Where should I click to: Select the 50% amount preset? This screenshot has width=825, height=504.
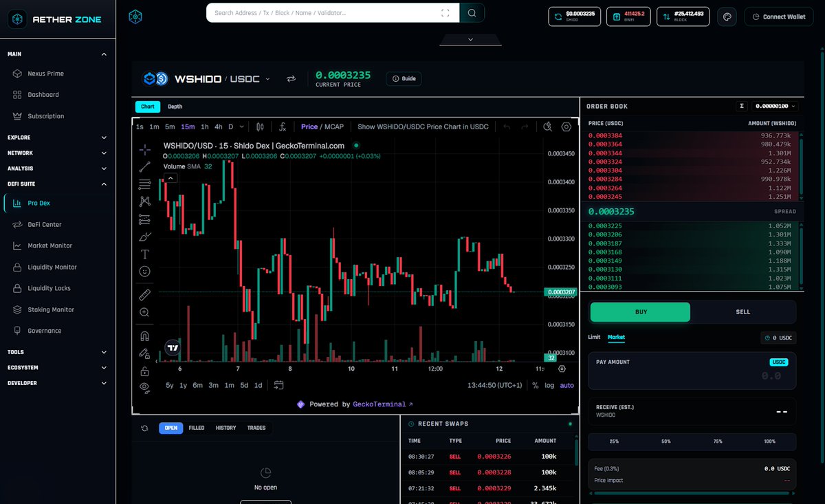[x=665, y=441]
